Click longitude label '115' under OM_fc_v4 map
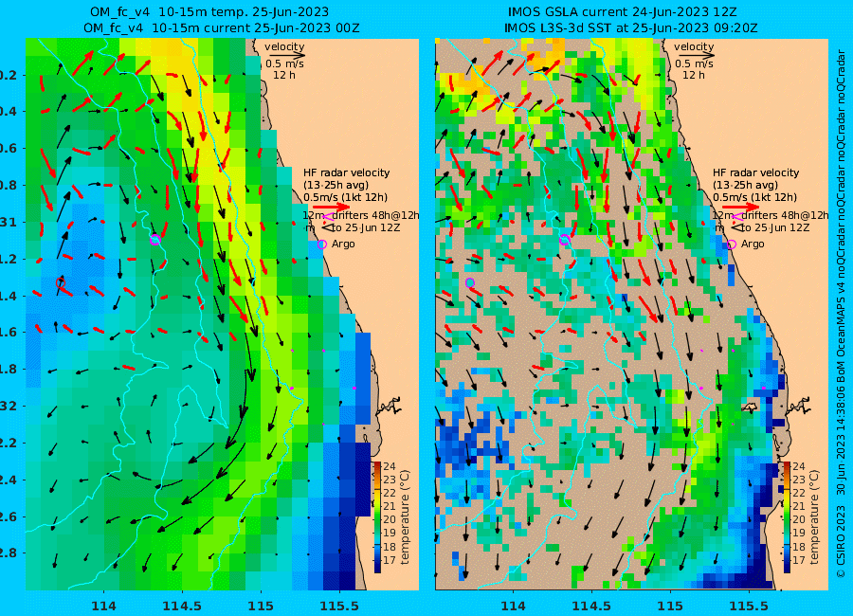This screenshot has width=853, height=616. tap(260, 606)
